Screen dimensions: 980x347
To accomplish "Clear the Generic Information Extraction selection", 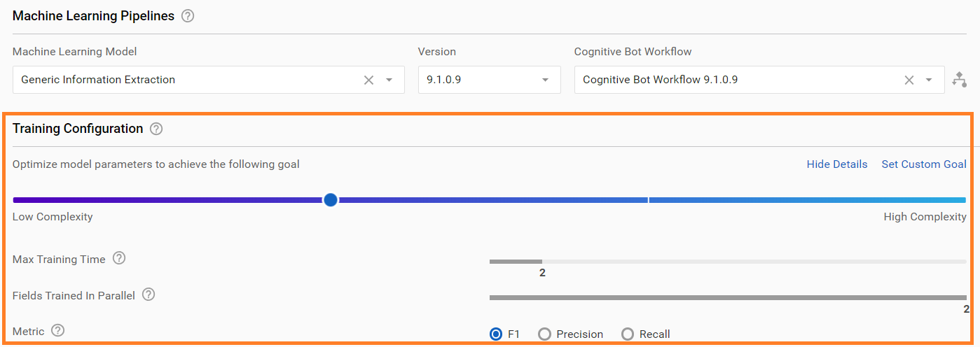I will coord(368,80).
